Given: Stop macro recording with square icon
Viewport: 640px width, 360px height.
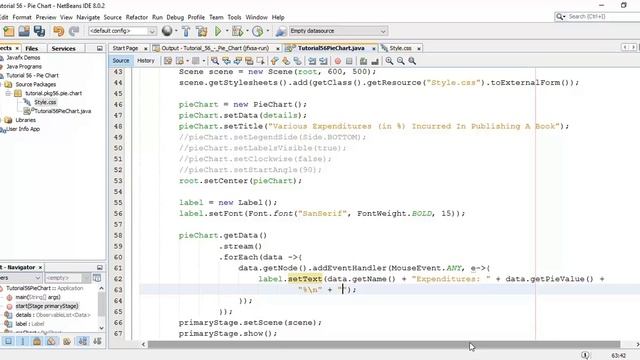Looking at the screenshot, I should [349, 61].
